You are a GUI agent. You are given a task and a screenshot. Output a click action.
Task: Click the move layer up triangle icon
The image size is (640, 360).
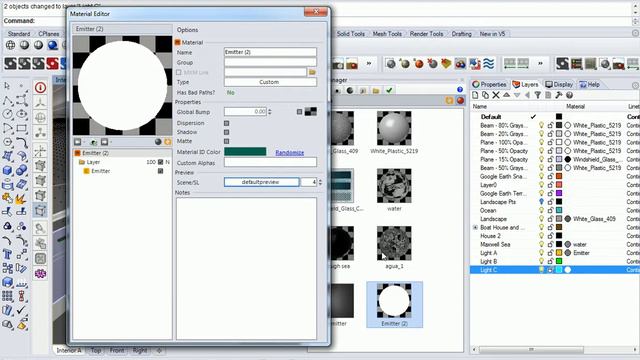click(x=506, y=95)
